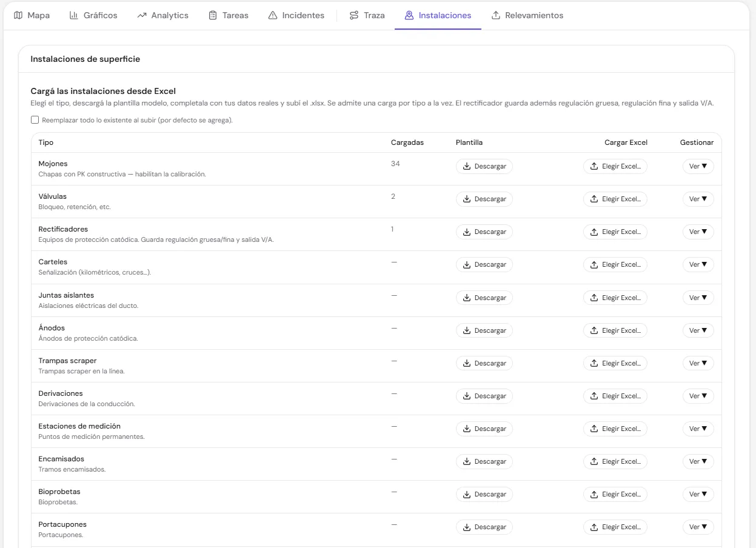Click the Gestionar column header
Image resolution: width=756 pixels, height=548 pixels.
coord(697,142)
